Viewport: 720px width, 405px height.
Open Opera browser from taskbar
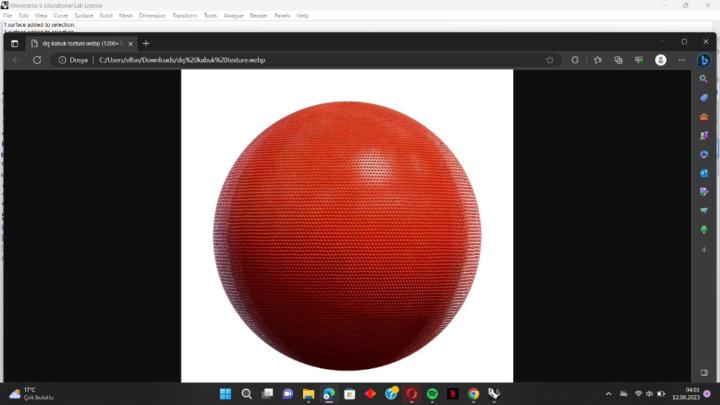411,394
